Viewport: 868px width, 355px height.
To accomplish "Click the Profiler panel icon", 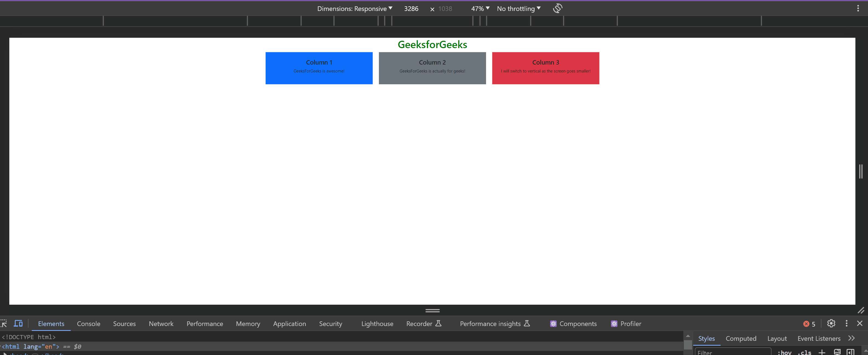I will point(613,324).
